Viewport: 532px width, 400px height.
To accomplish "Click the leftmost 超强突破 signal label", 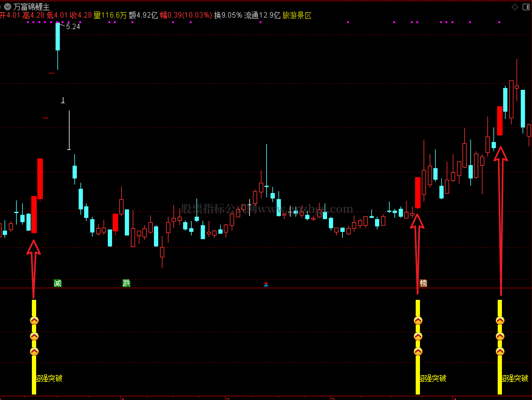I will pyautogui.click(x=49, y=378).
